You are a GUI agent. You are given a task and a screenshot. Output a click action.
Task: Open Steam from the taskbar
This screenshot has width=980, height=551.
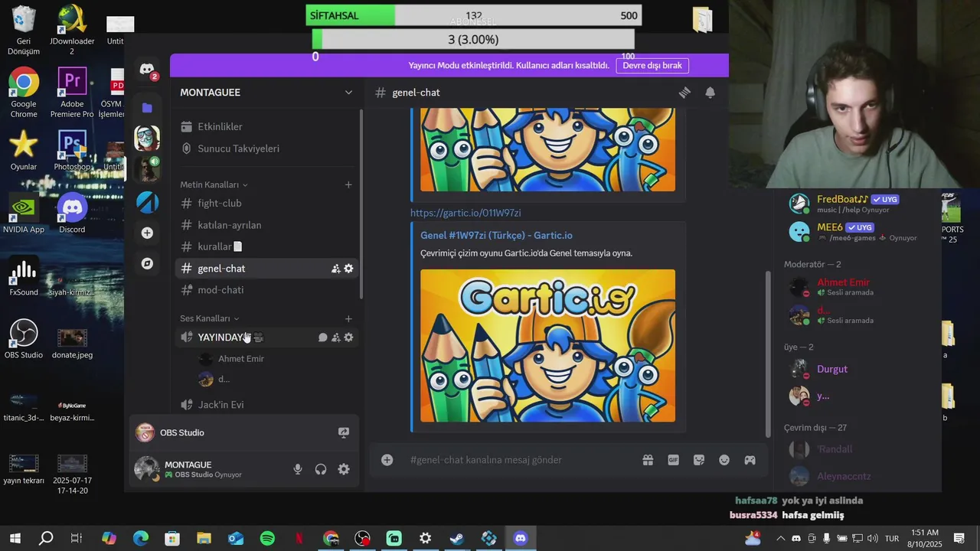click(456, 539)
